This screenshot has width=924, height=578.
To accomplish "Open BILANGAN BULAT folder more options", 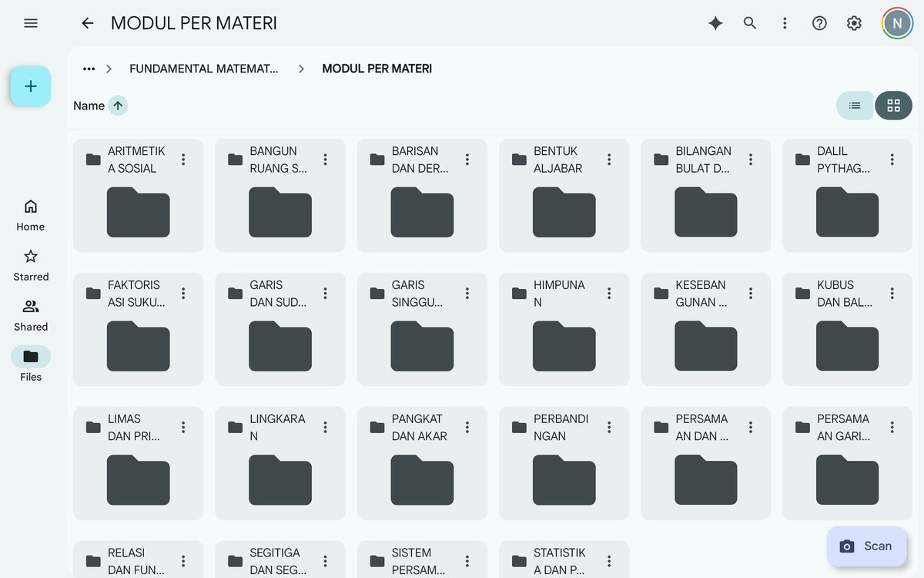I will (x=751, y=160).
